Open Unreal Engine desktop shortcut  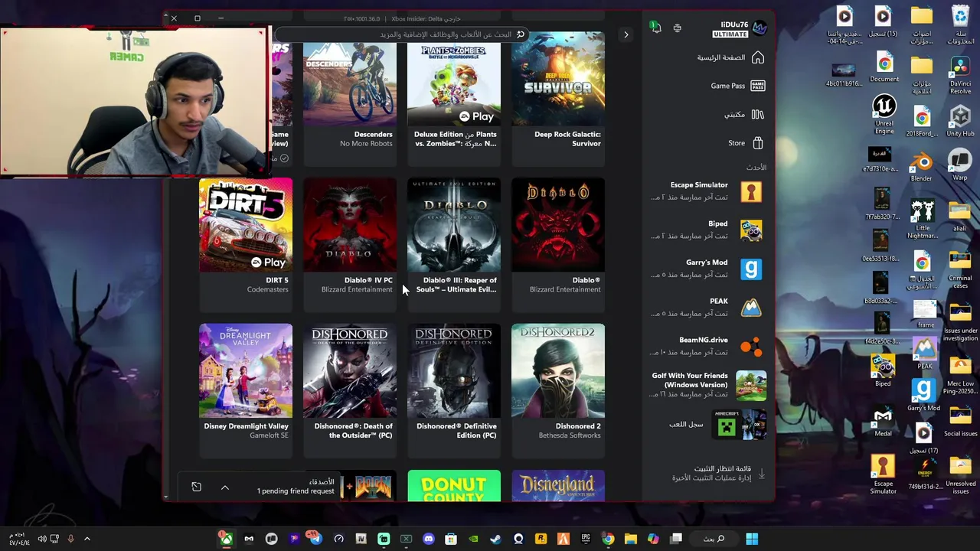point(884,113)
